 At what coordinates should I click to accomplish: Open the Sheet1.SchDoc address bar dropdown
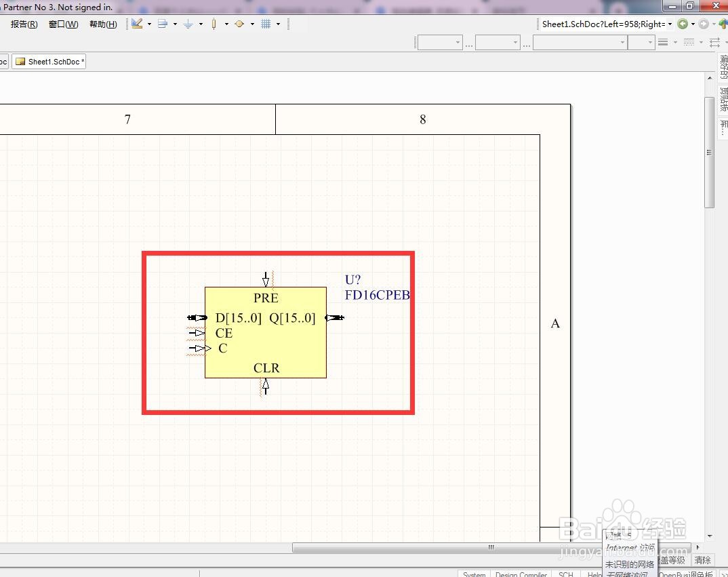670,24
